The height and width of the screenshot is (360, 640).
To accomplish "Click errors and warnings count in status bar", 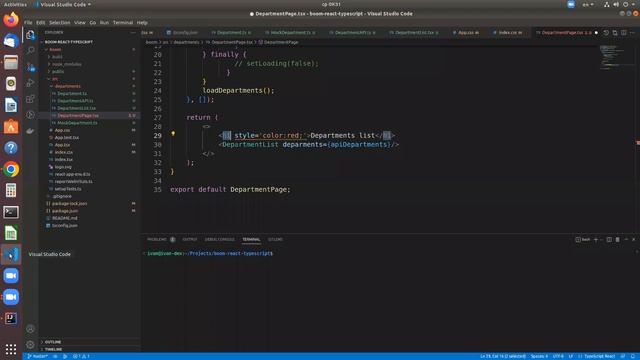I will [x=82, y=356].
